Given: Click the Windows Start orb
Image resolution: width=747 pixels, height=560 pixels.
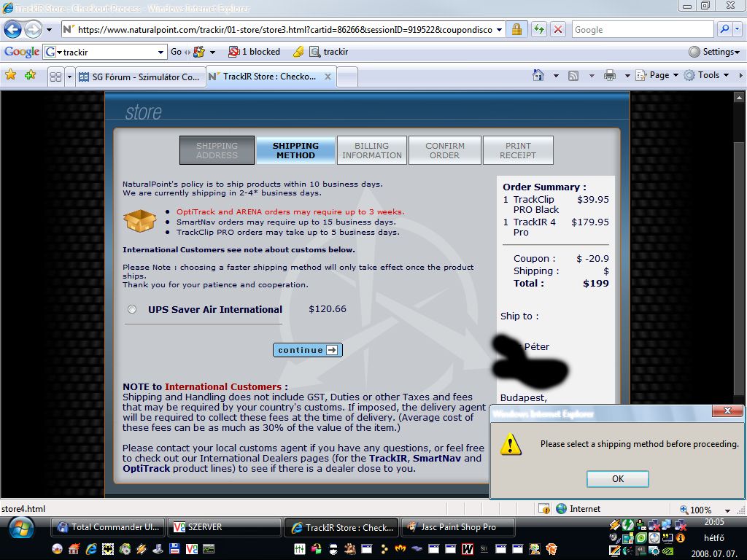Looking at the screenshot, I should point(22,527).
